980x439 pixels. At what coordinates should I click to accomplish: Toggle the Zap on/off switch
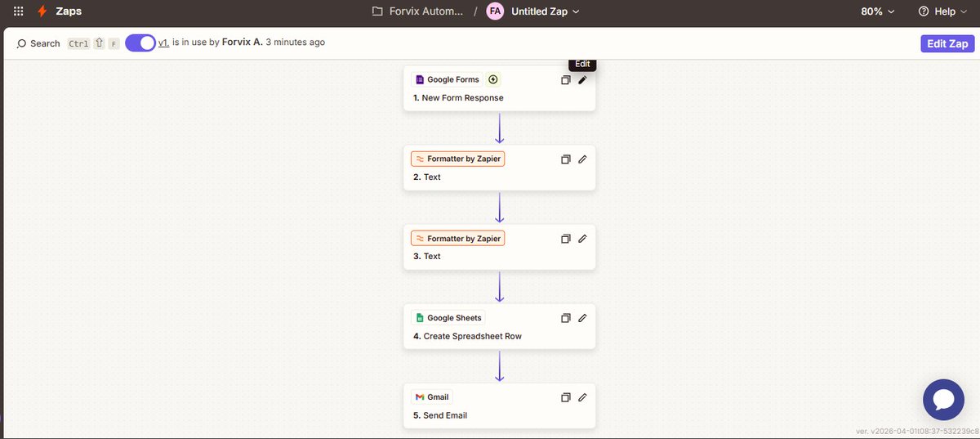pos(140,43)
